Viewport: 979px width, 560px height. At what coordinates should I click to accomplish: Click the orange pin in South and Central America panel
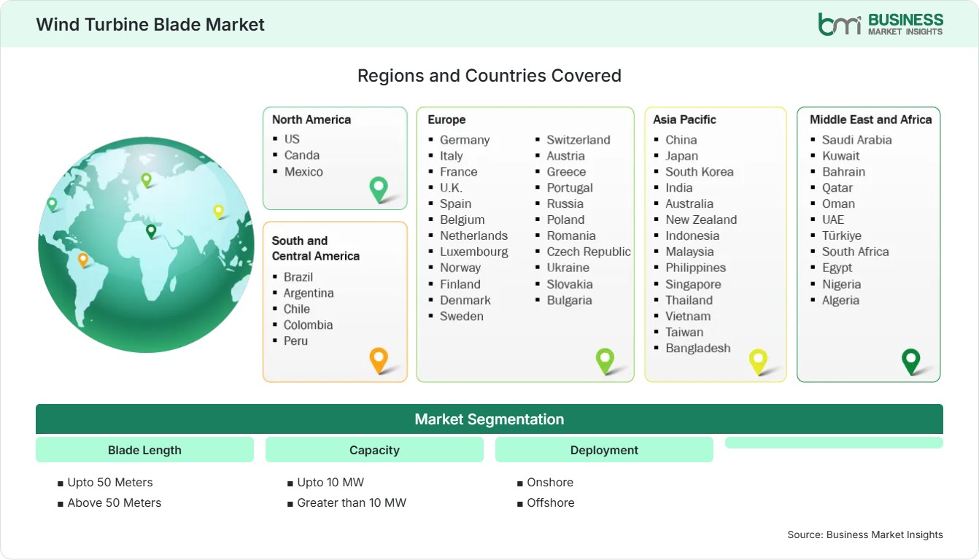[379, 360]
